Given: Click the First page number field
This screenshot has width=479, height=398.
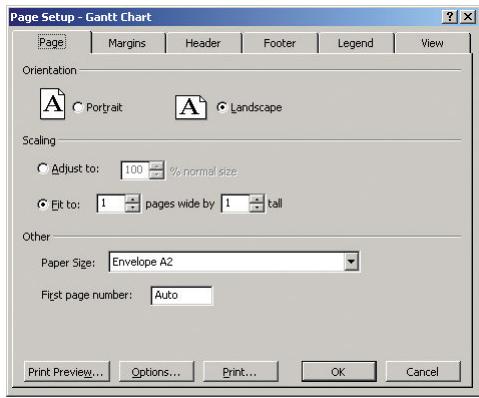Looking at the screenshot, I should coord(181,295).
